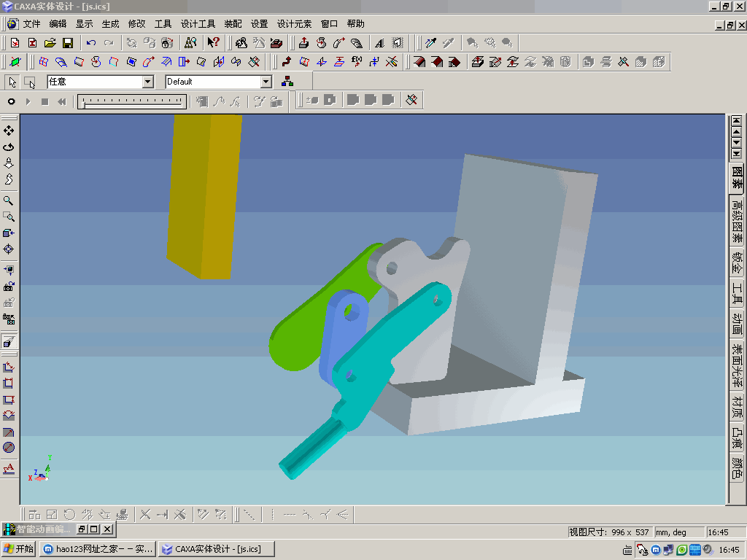This screenshot has width=747, height=560.
Task: Click the eyedropper pick-up tool icon
Action: tap(431, 43)
